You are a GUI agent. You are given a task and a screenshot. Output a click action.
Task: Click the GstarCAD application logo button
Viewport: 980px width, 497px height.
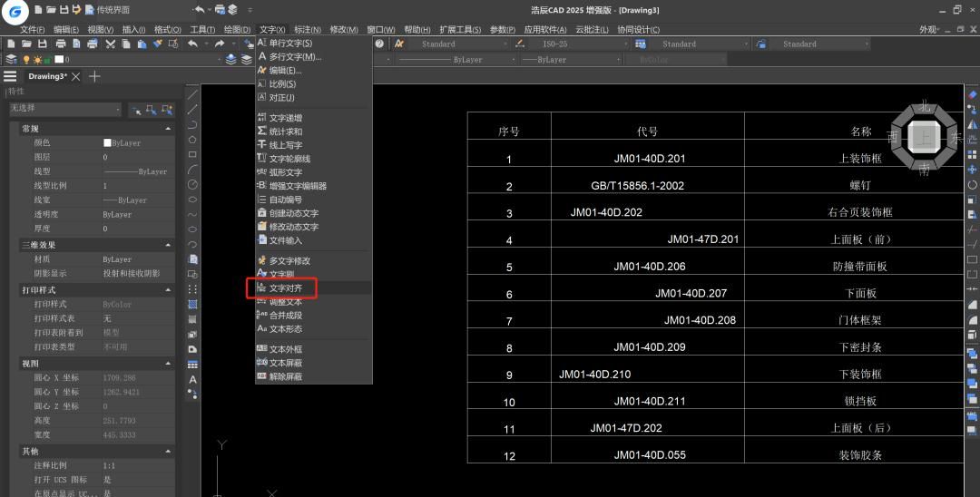(15, 11)
